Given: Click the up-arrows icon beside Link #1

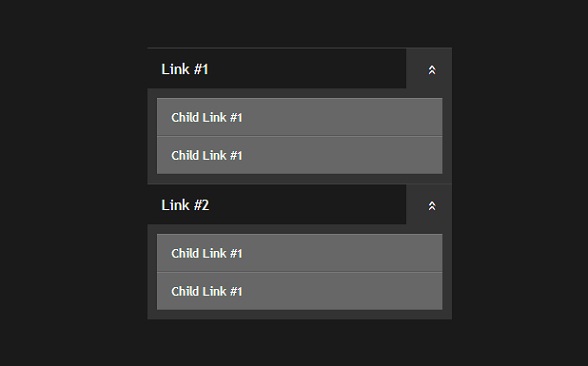Looking at the screenshot, I should pyautogui.click(x=432, y=70).
